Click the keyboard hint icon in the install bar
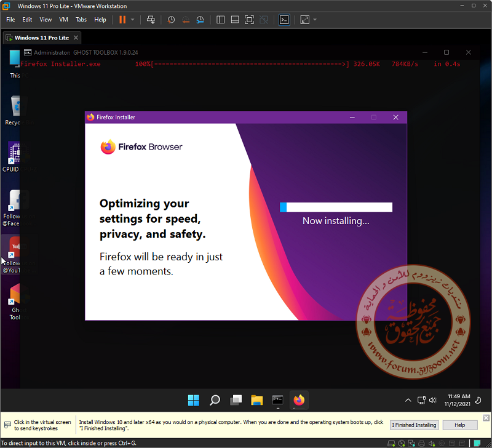This screenshot has height=448, width=492. [x=7, y=425]
